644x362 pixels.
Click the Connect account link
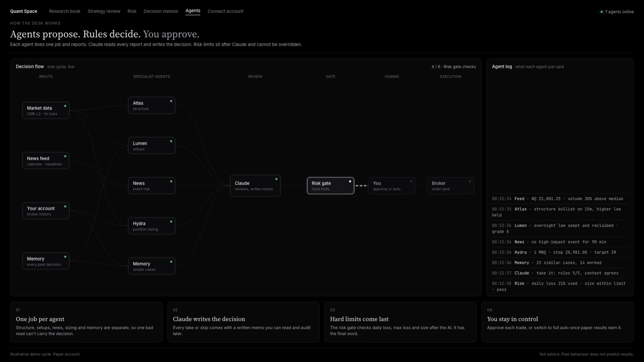[x=225, y=11]
